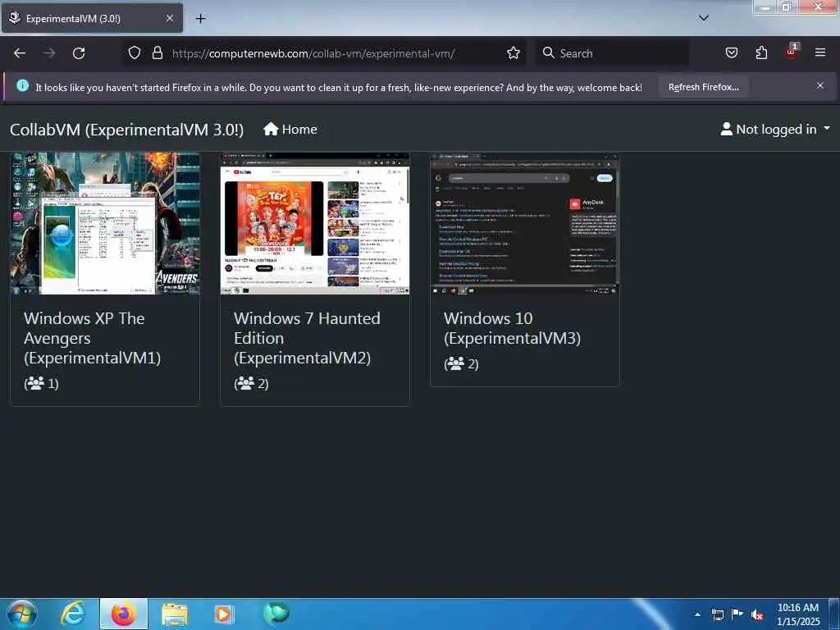Open the Save to Pocket icon
The height and width of the screenshot is (630, 840).
pos(732,52)
